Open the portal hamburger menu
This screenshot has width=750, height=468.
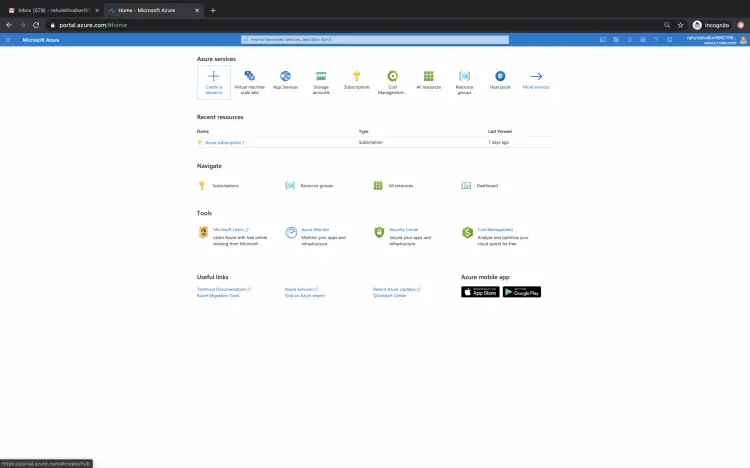click(8, 40)
